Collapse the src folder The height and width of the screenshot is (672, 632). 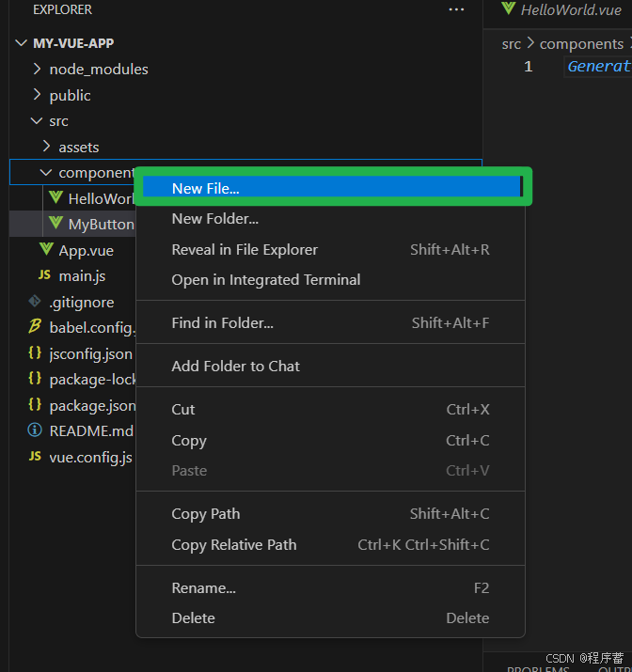pos(38,120)
